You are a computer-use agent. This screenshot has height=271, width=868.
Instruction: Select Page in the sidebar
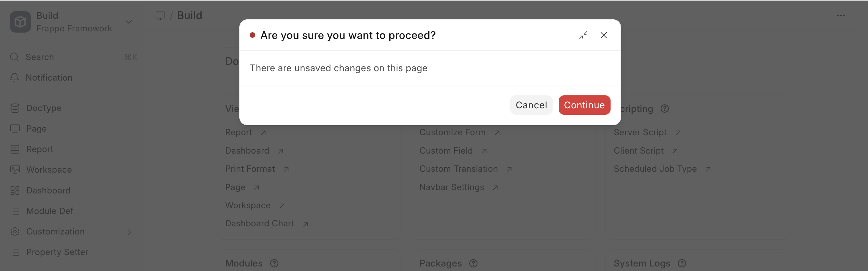37,129
